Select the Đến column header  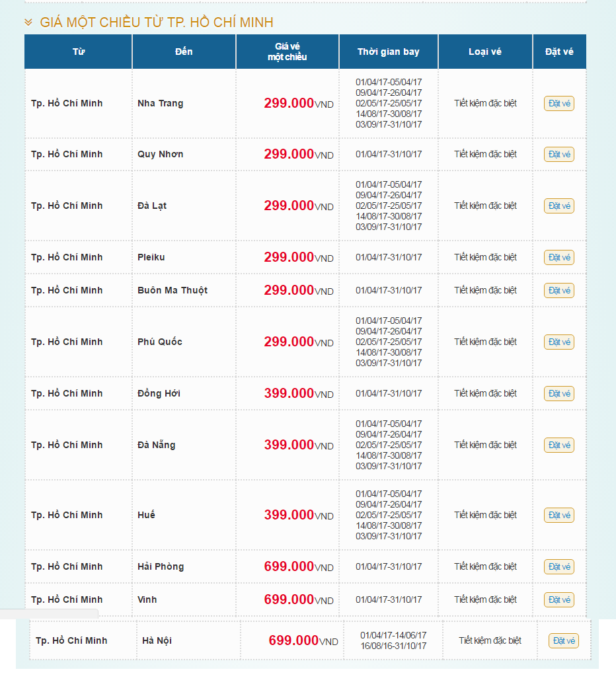[184, 52]
